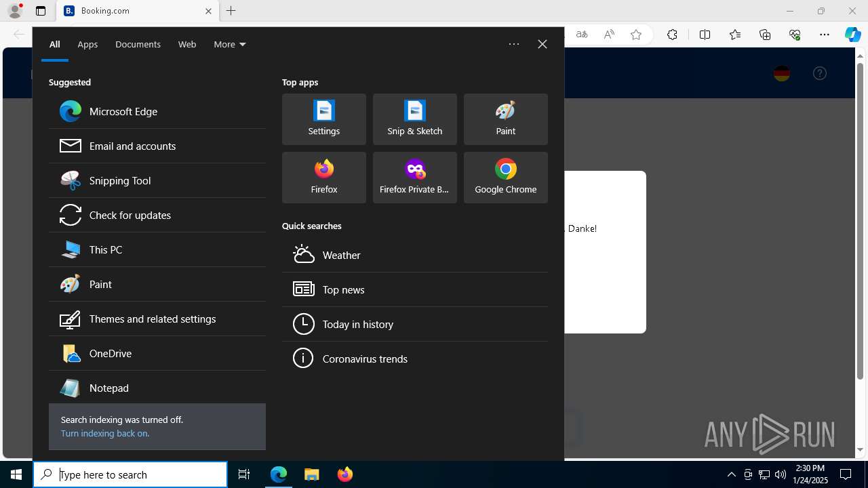Open Themes and related settings
The width and height of the screenshot is (868, 488).
(157, 319)
